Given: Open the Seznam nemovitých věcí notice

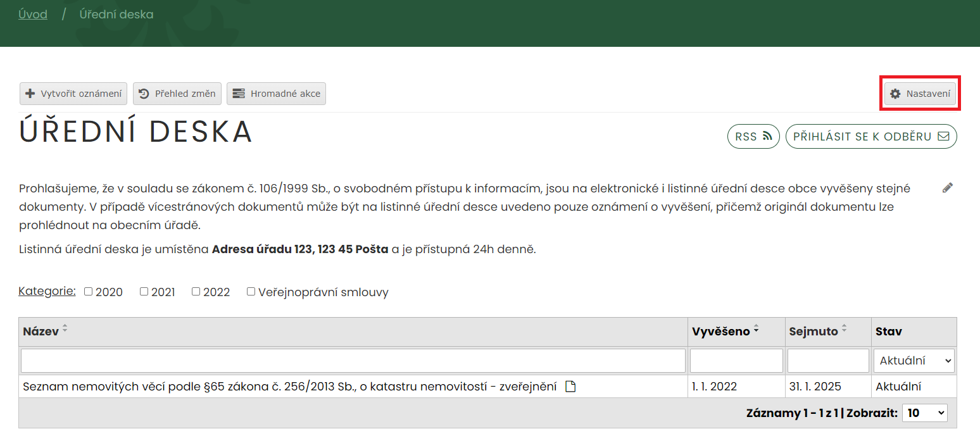Looking at the screenshot, I should tap(289, 387).
